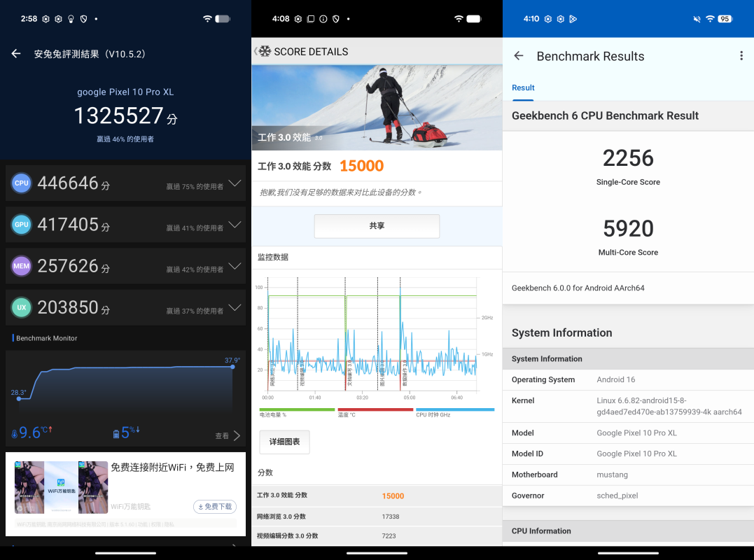Tap the Geekbench 6.0.0 for Android AArch64 text
This screenshot has height=560, width=754.
click(578, 288)
